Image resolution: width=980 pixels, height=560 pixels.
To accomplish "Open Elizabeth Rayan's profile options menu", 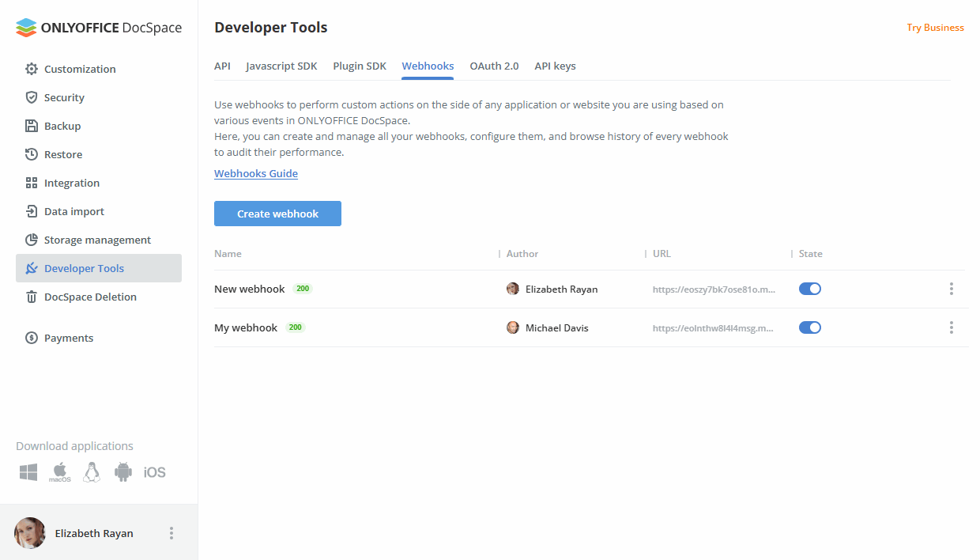I will [171, 533].
